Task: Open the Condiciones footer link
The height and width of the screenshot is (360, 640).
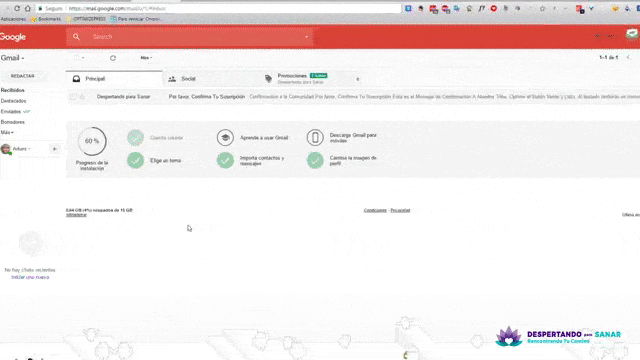Action: 375,210
